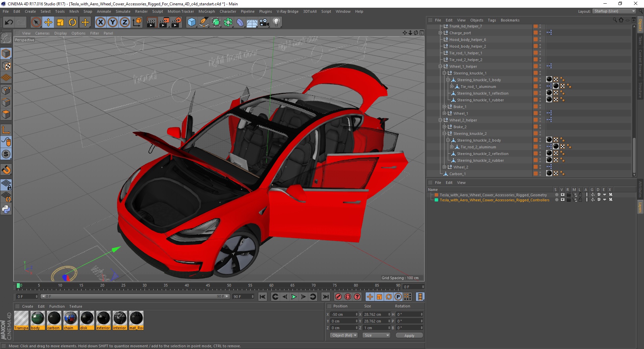Collapse the Steering_knuckle_1 node
This screenshot has height=349, width=644.
[444, 73]
